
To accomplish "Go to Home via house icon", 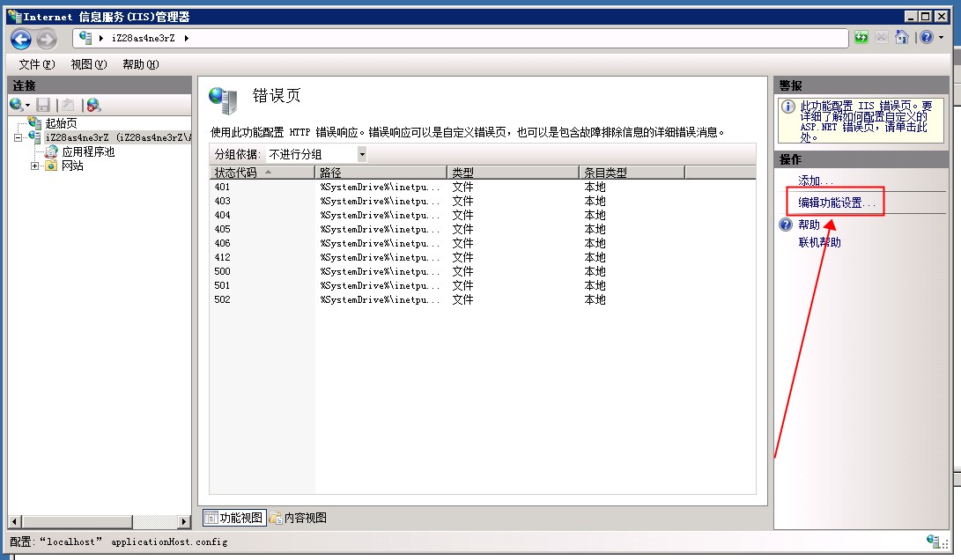I will point(901,38).
